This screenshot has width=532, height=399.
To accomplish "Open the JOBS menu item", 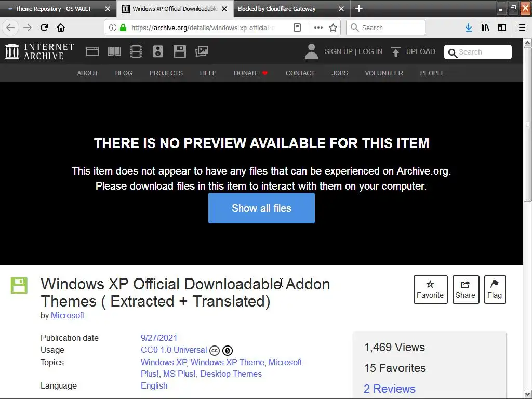I will pyautogui.click(x=340, y=73).
